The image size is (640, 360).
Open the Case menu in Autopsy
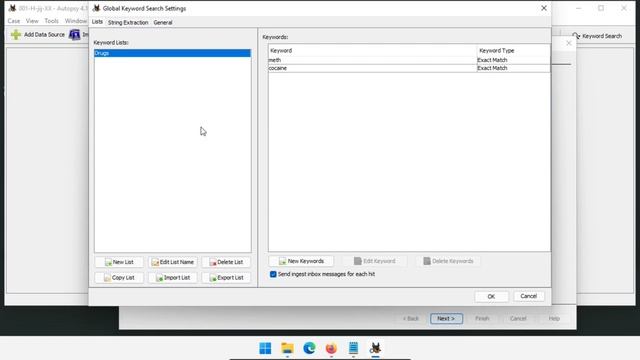[x=14, y=21]
